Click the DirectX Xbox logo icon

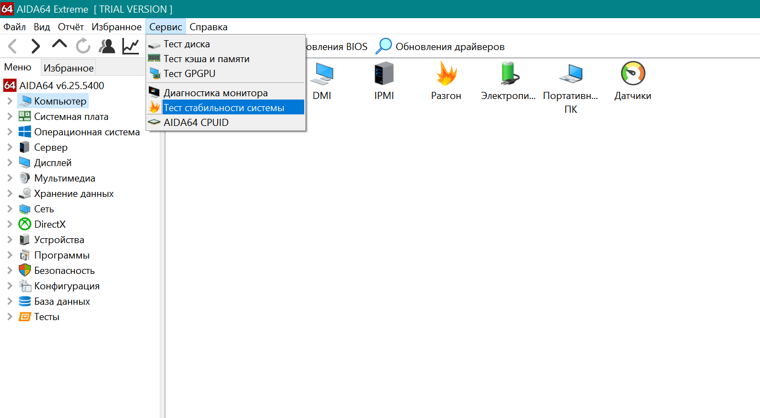pos(25,224)
